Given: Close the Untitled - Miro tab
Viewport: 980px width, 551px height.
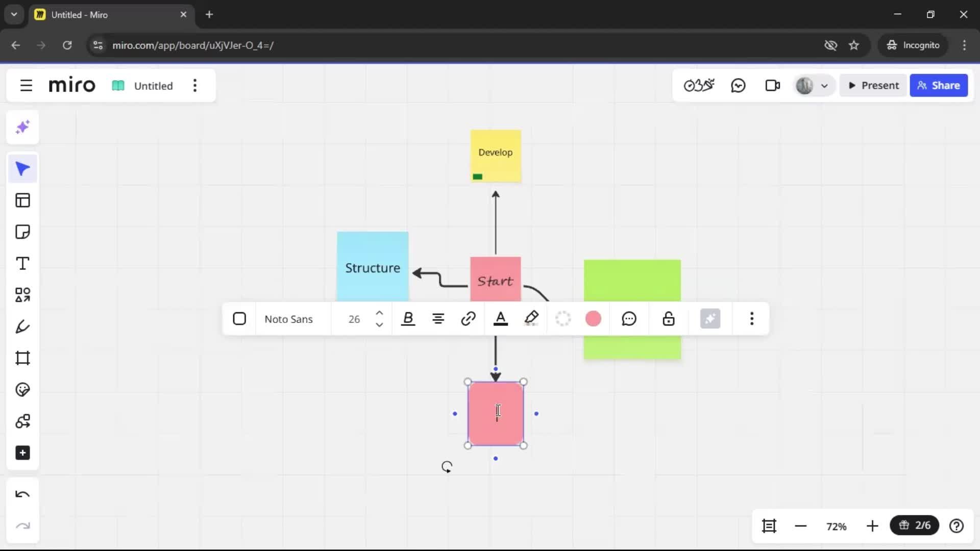Looking at the screenshot, I should pyautogui.click(x=183, y=15).
